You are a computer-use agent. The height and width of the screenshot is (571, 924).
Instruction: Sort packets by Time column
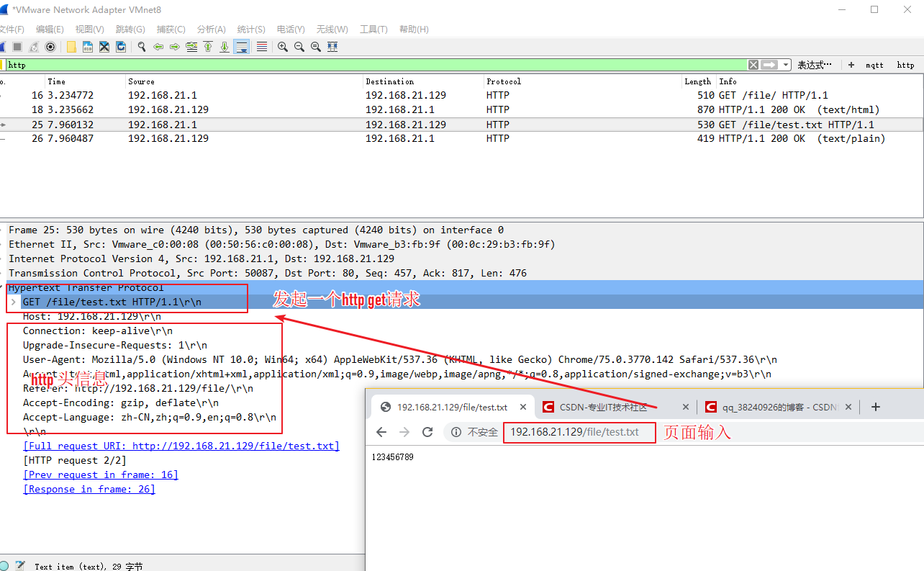[x=86, y=81]
